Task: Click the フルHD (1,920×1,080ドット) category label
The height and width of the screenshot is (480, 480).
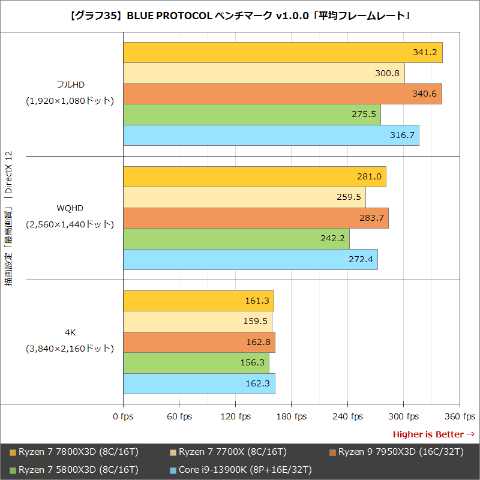Action: pos(70,93)
